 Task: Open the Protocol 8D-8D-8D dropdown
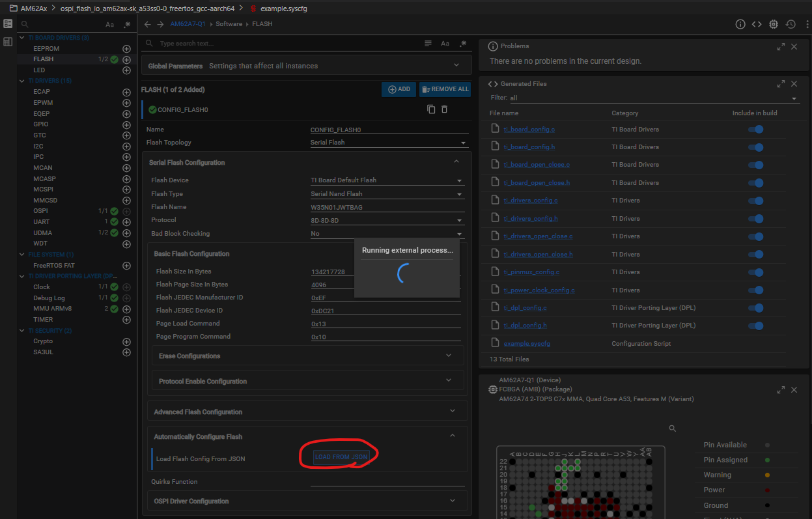(x=387, y=220)
